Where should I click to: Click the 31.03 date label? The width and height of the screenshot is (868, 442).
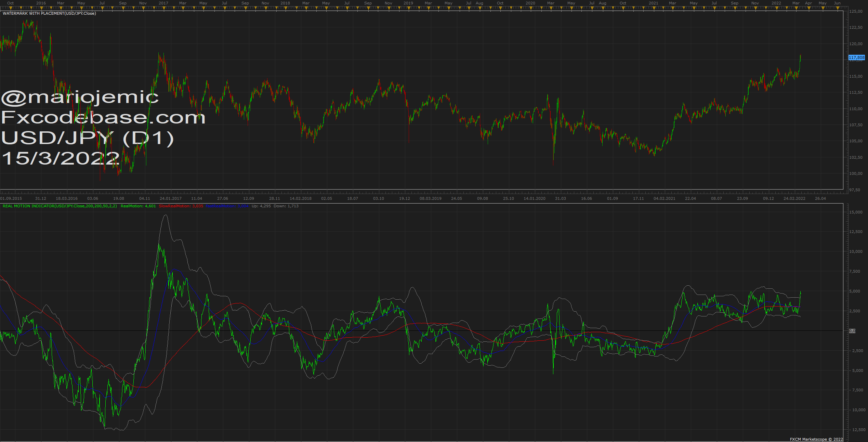(561, 198)
